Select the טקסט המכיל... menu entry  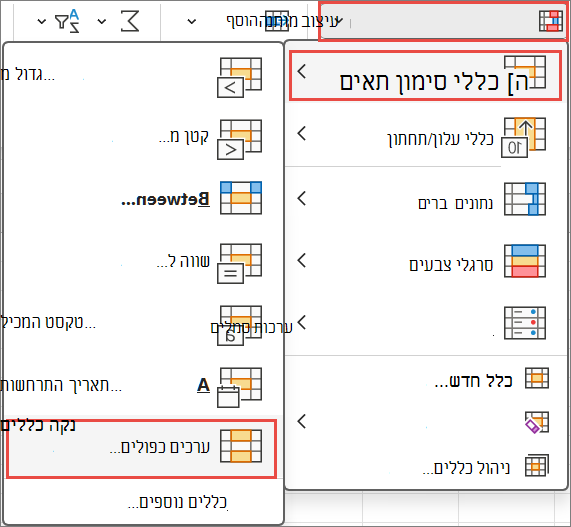(143, 323)
